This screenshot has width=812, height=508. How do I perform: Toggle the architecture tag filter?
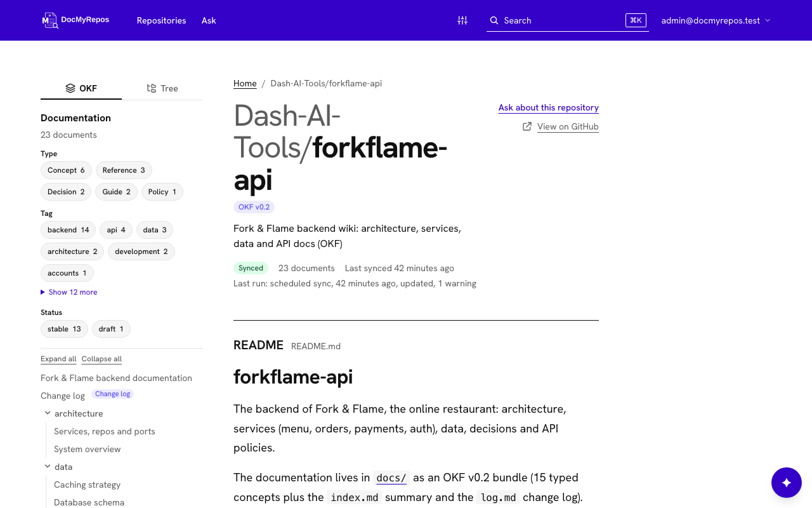[72, 251]
